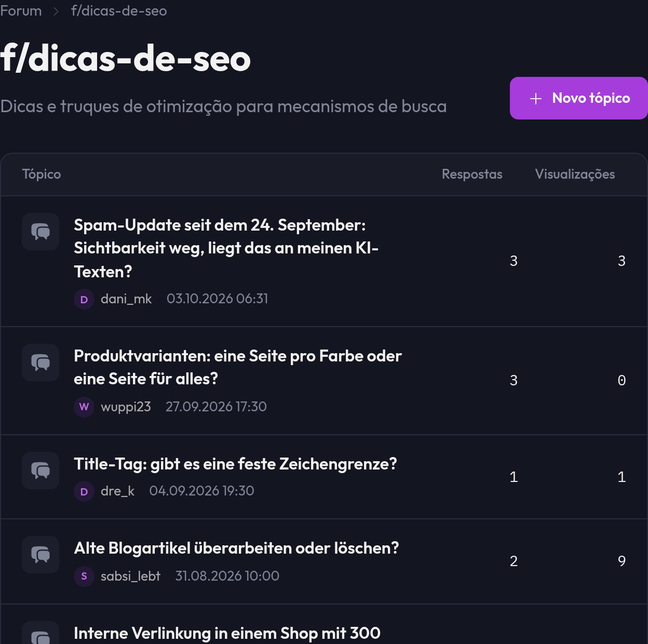Open the Produktvarianten topic

click(x=238, y=367)
